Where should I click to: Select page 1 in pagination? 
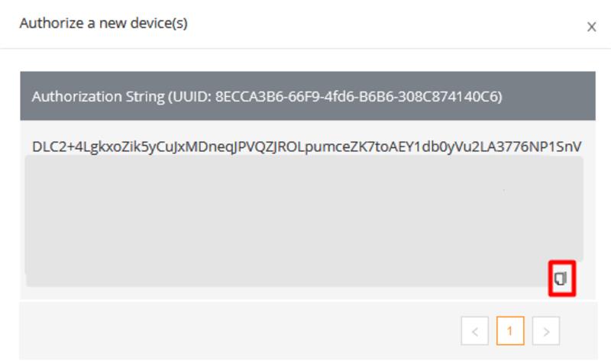click(x=510, y=331)
